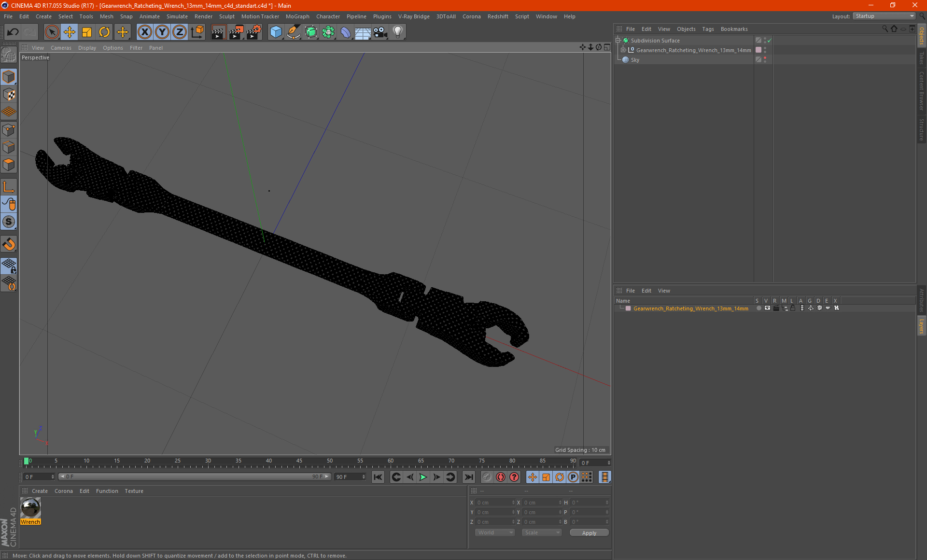This screenshot has height=560, width=927.
Task: Click the Gearwrench layer color swatch
Action: click(628, 308)
